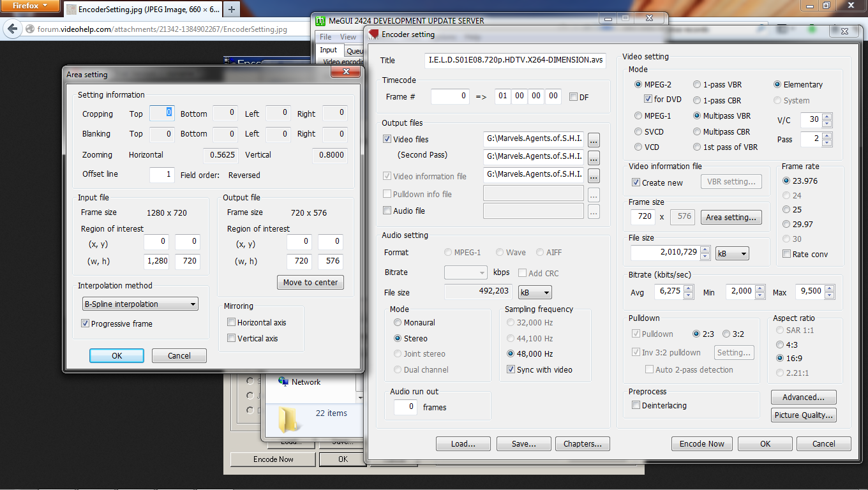The width and height of the screenshot is (868, 490).
Task: Open File menu in MeGUI window
Action: pyautogui.click(x=325, y=37)
